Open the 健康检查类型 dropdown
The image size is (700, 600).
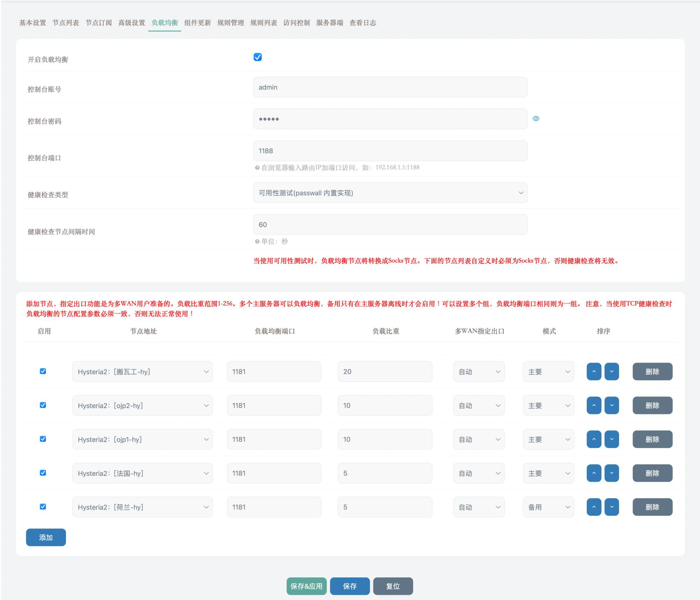pyautogui.click(x=390, y=193)
